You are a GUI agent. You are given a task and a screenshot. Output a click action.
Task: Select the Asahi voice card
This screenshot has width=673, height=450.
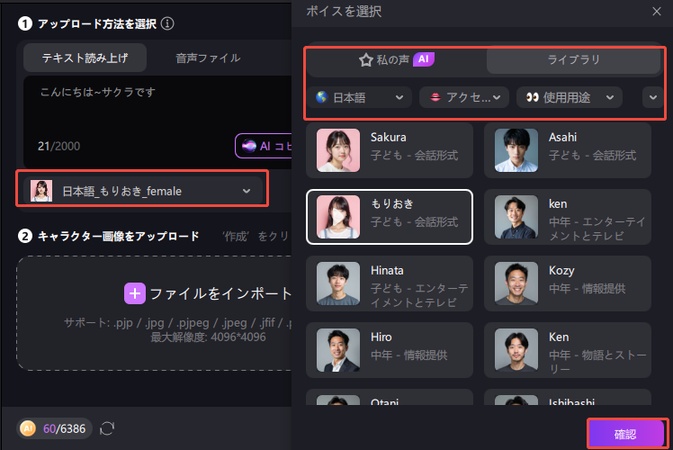point(567,150)
